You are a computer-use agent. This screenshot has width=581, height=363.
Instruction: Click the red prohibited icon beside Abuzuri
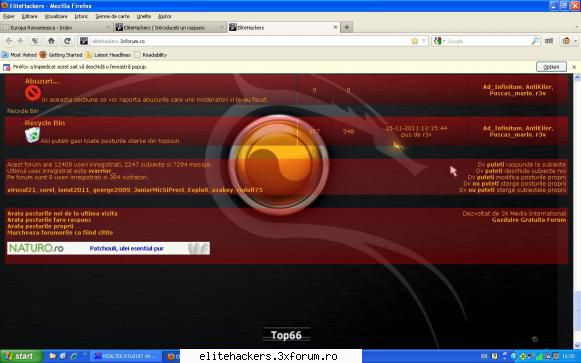point(33,93)
